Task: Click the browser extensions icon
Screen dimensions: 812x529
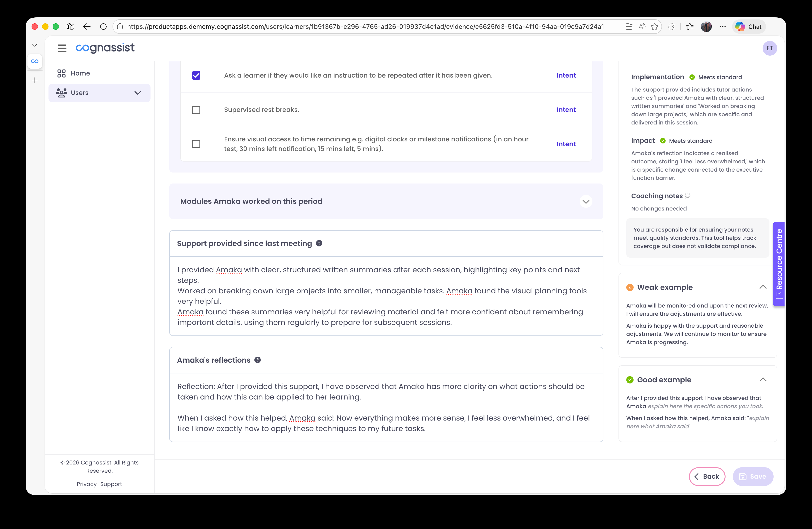Action: pos(671,26)
